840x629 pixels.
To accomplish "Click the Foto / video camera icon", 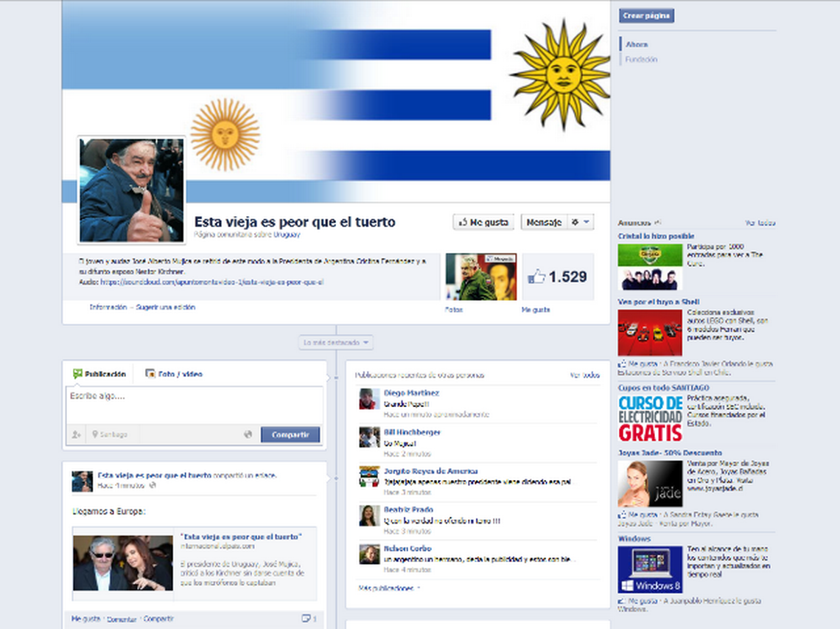I will (x=150, y=374).
